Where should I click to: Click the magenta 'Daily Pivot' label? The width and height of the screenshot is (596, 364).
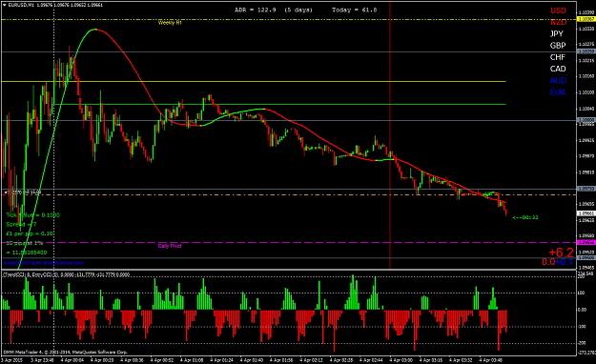(170, 246)
